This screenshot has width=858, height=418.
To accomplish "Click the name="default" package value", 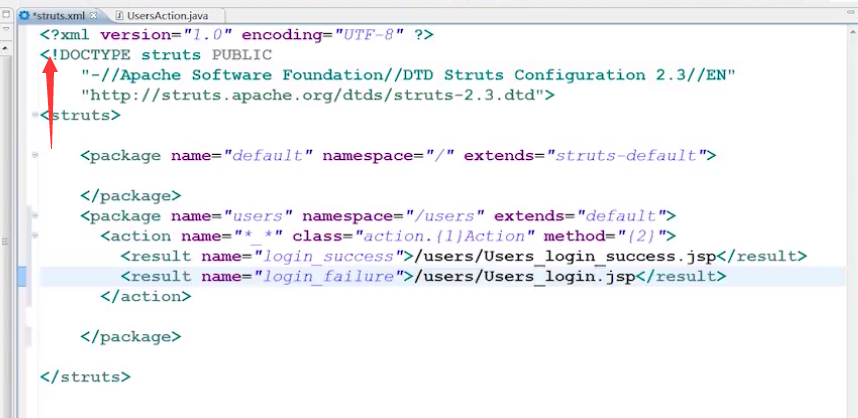I will (x=268, y=155).
